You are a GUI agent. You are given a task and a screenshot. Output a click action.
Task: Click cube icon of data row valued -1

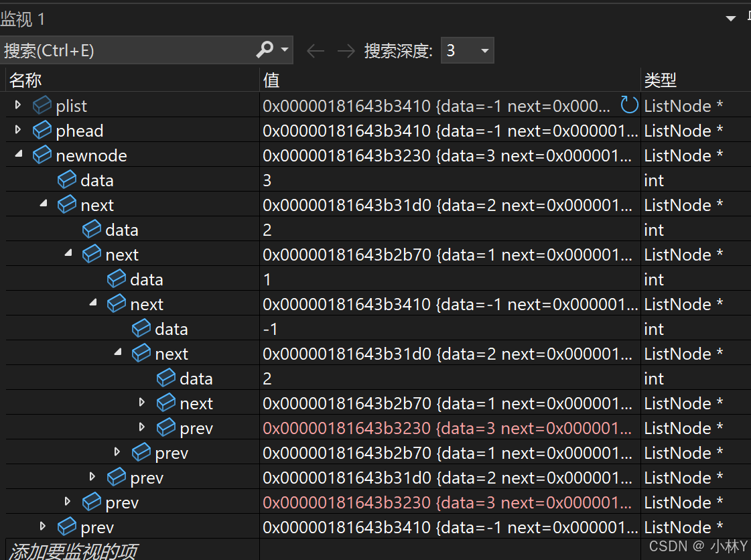pos(141,328)
